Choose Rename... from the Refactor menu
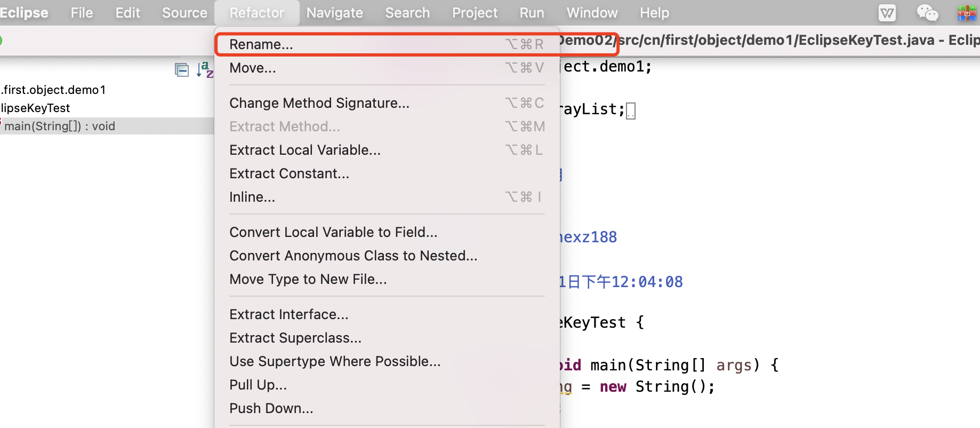Screen dimensions: 980x428 (x=387, y=44)
